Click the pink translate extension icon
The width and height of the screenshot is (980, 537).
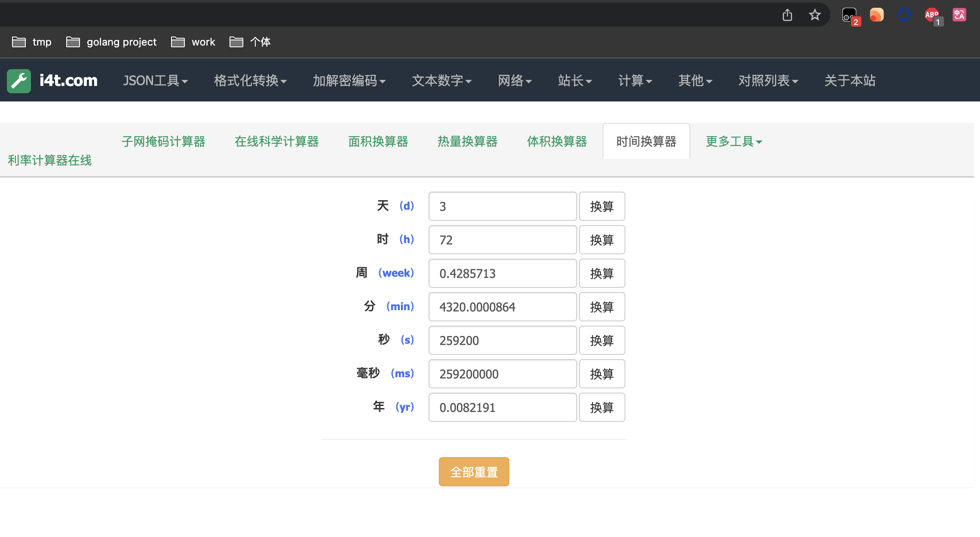[959, 15]
